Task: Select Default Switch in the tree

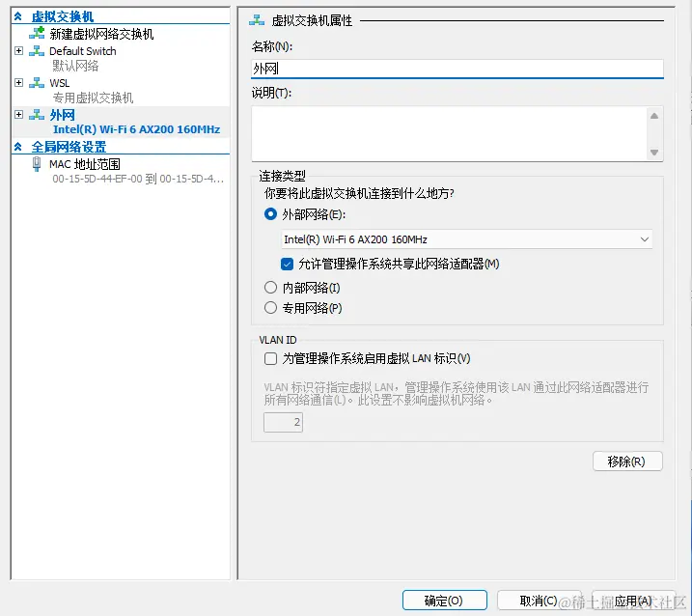Action: click(x=83, y=51)
